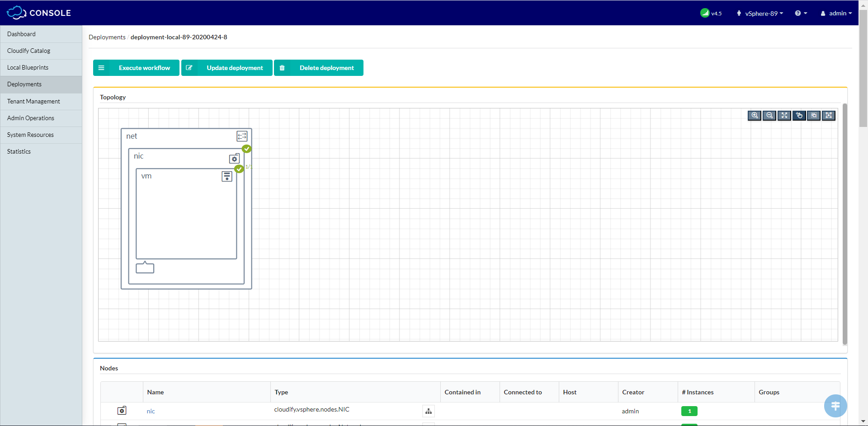The height and width of the screenshot is (426, 868).
Task: Click the small connector box under vm
Action: pos(145,267)
